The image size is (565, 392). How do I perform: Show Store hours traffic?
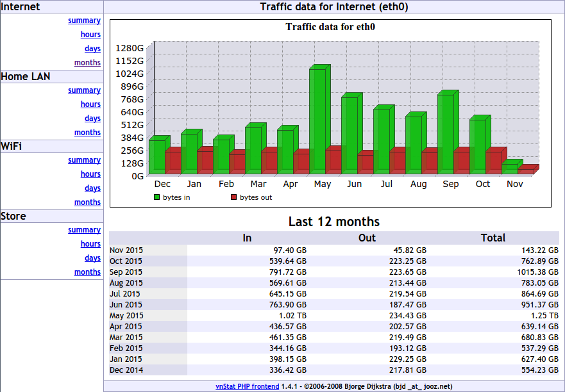click(x=90, y=244)
